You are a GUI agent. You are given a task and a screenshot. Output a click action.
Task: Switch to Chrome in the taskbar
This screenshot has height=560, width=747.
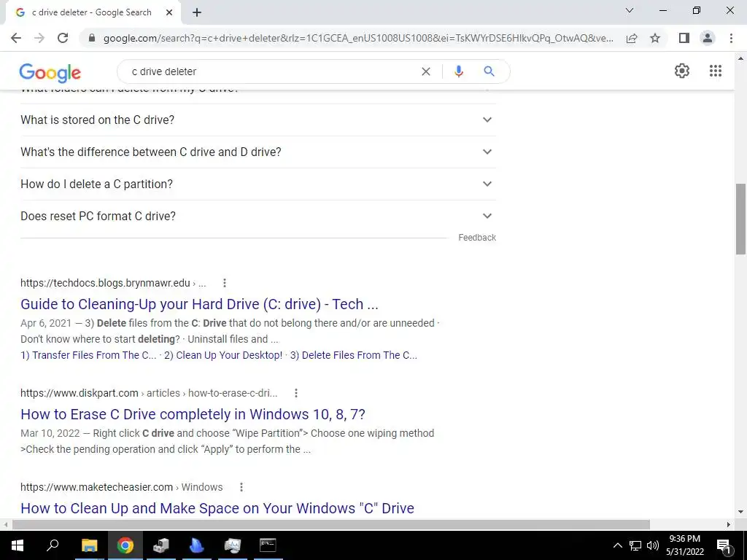[x=125, y=545]
